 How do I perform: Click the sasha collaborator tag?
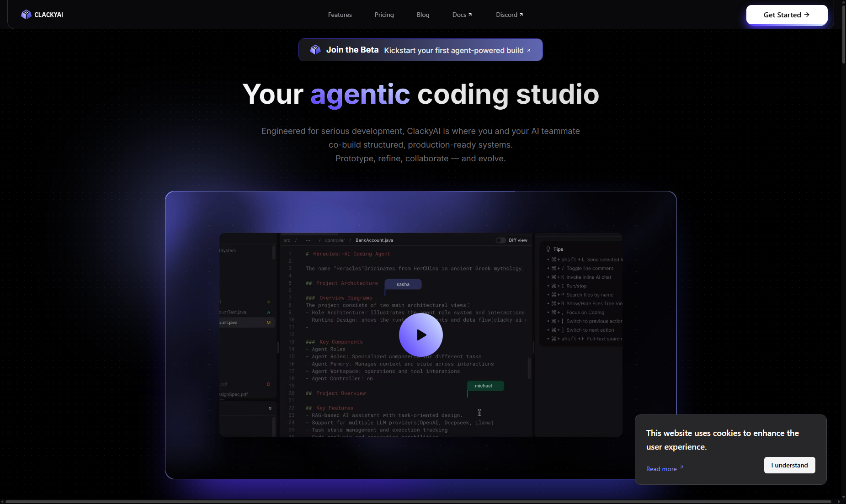point(403,284)
